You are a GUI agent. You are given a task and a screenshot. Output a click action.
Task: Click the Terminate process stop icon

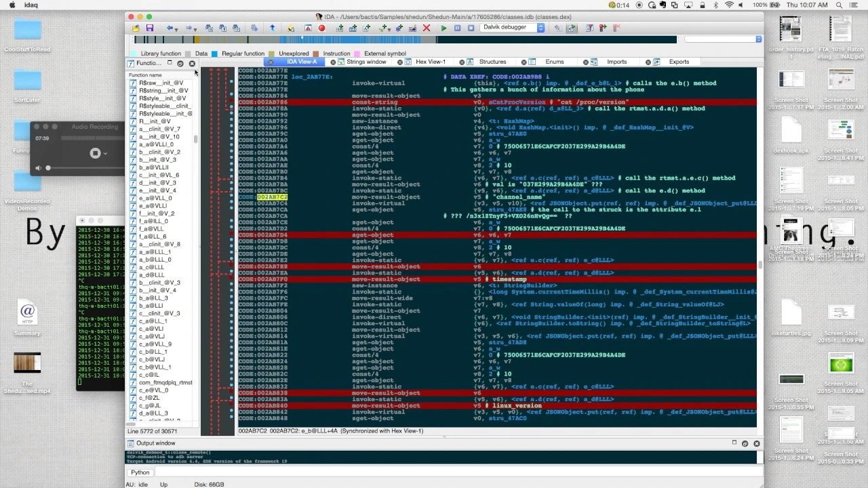(471, 28)
